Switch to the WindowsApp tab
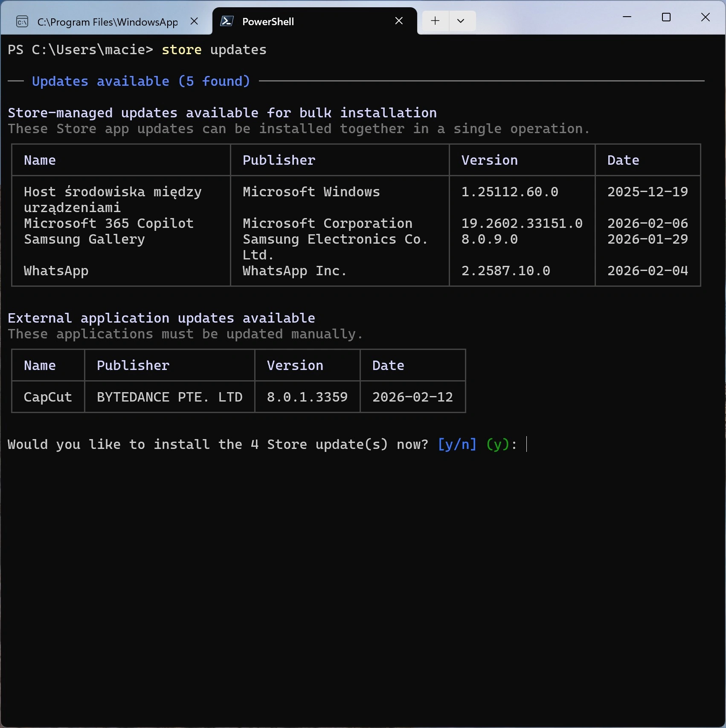 pyautogui.click(x=107, y=22)
